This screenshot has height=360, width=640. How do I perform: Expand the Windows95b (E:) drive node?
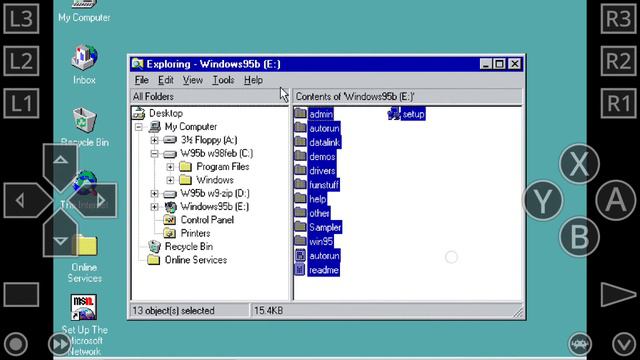pos(154,207)
